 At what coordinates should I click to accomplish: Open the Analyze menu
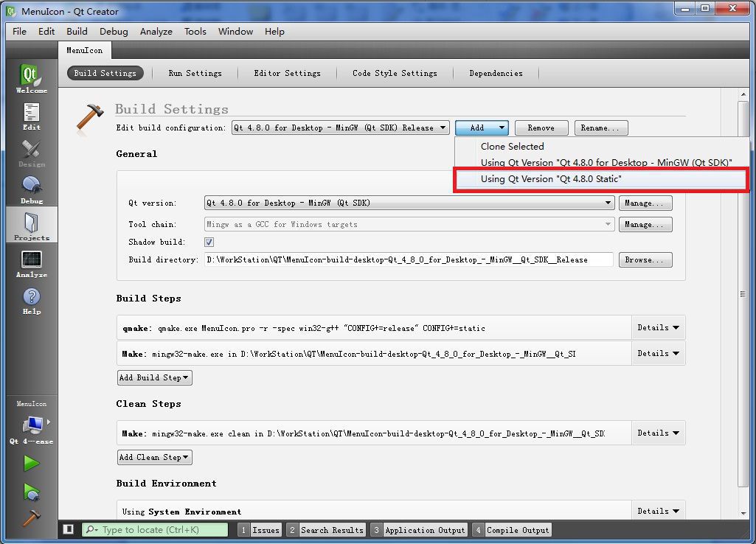click(x=156, y=31)
